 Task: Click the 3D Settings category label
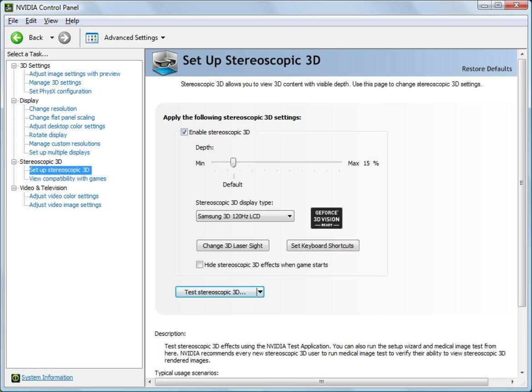pos(35,65)
